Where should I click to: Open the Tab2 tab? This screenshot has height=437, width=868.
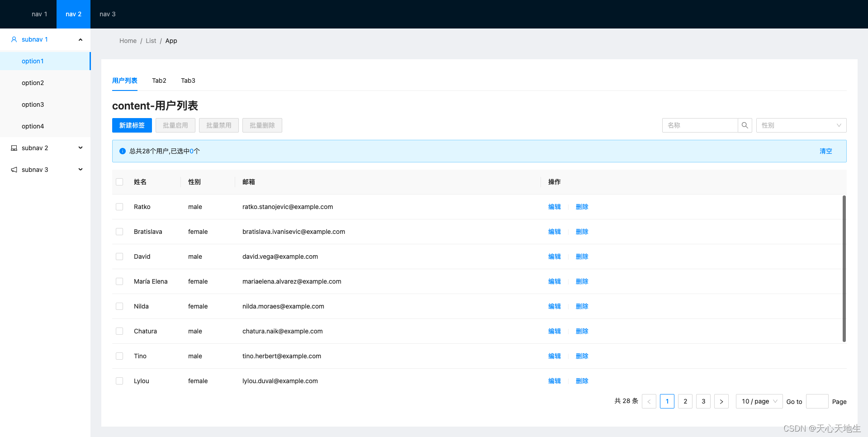159,81
